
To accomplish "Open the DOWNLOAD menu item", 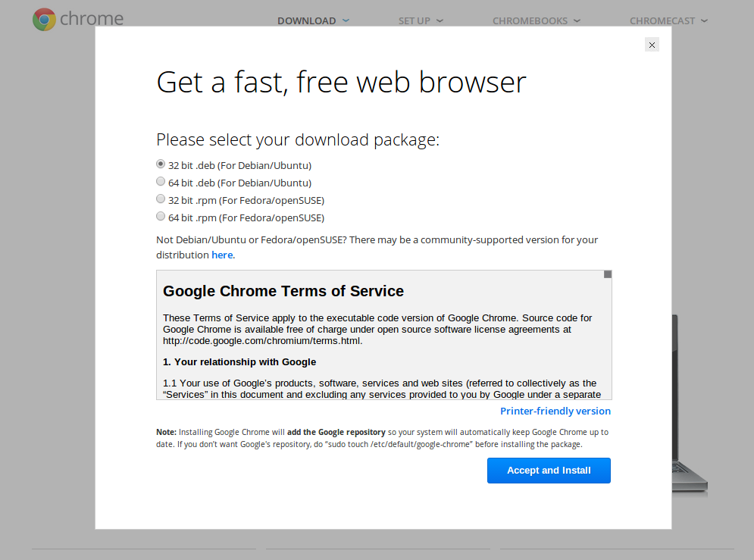I will click(x=306, y=21).
